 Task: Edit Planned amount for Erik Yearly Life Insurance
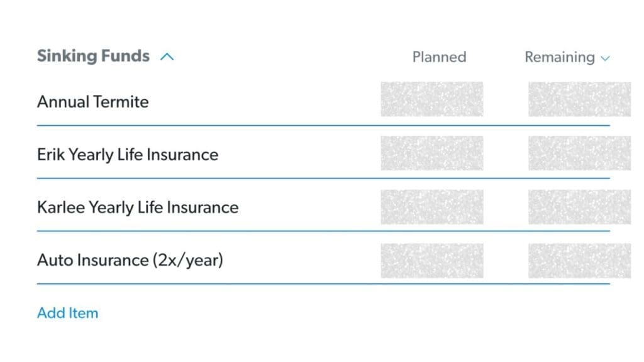[x=432, y=153]
